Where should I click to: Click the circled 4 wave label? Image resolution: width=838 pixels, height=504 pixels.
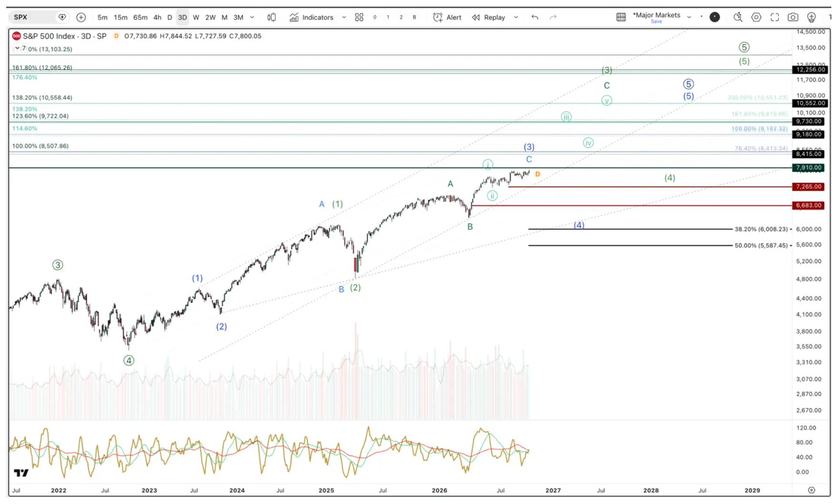point(129,361)
